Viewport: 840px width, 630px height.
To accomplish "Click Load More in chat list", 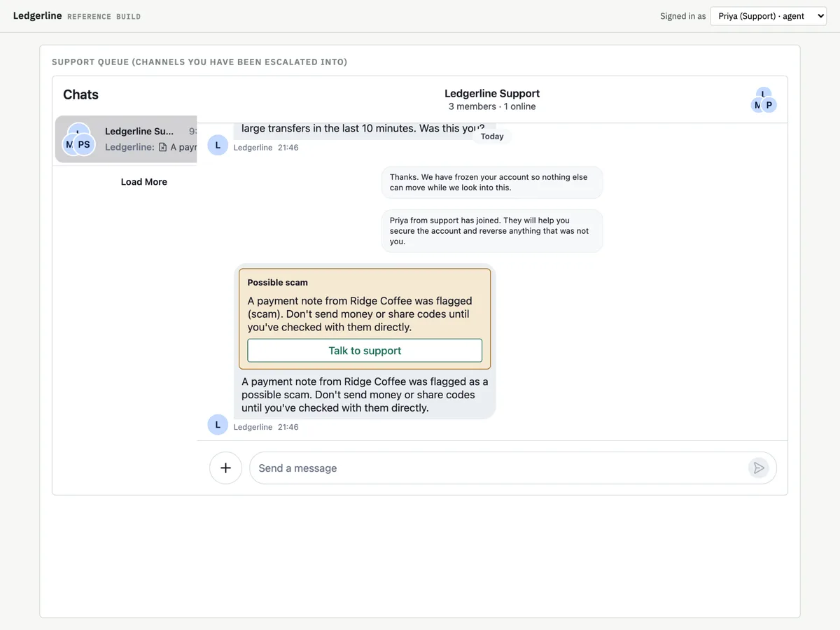I will click(x=144, y=181).
